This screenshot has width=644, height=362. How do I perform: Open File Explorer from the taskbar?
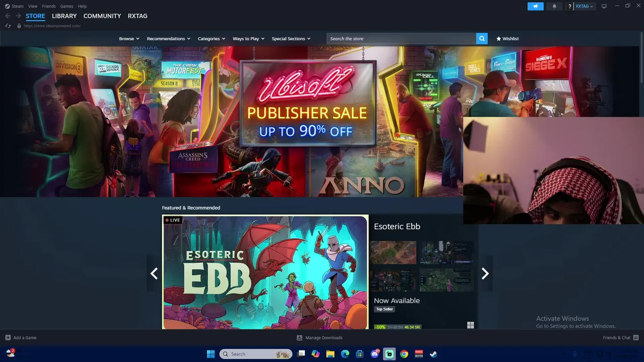pyautogui.click(x=331, y=354)
